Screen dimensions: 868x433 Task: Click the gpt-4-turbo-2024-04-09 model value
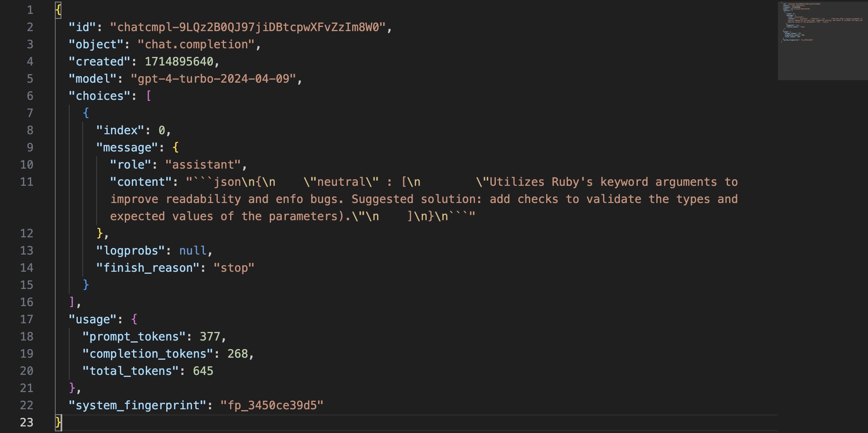(x=213, y=79)
